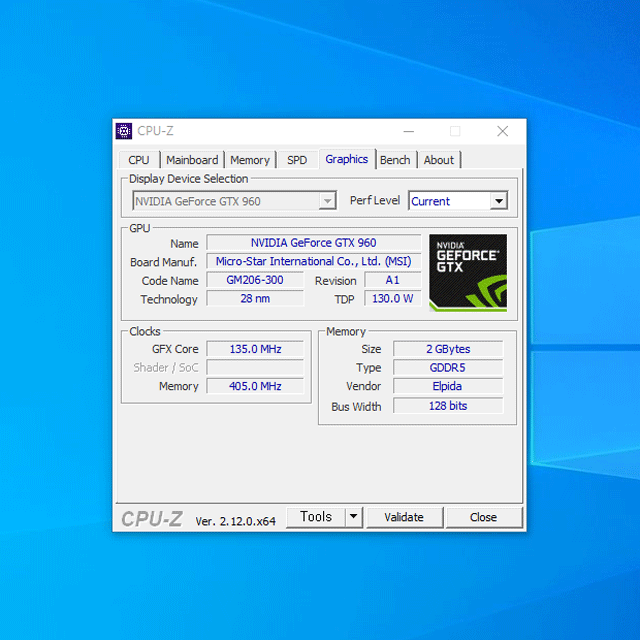Click the Board Manuf. label
The height and width of the screenshot is (640, 640).
(163, 262)
